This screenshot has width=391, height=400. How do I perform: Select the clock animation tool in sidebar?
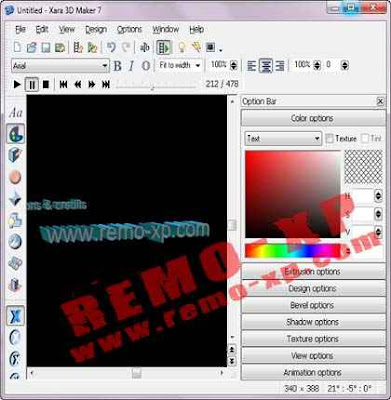15,242
